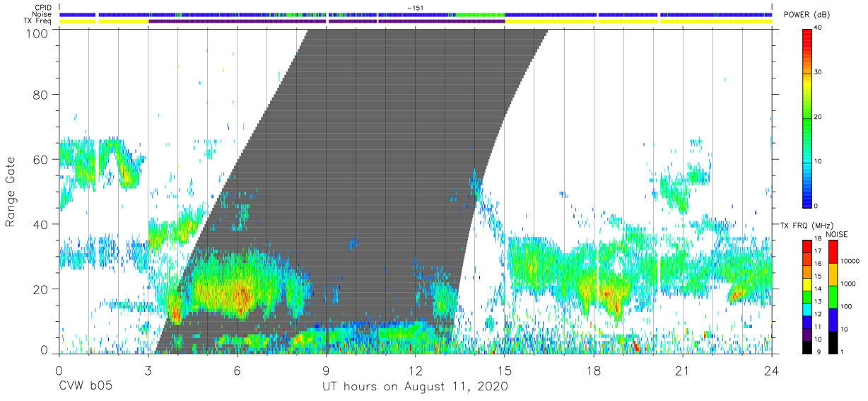Click the -151 CPID value
868x401 pixels.
pyautogui.click(x=415, y=8)
